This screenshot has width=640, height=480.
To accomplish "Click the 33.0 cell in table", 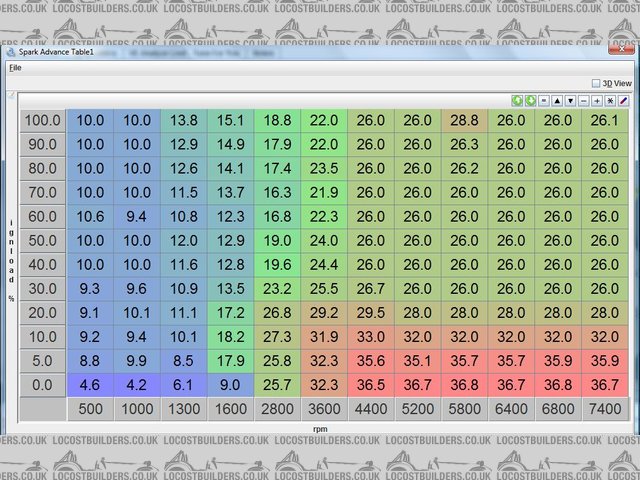I will (371, 337).
